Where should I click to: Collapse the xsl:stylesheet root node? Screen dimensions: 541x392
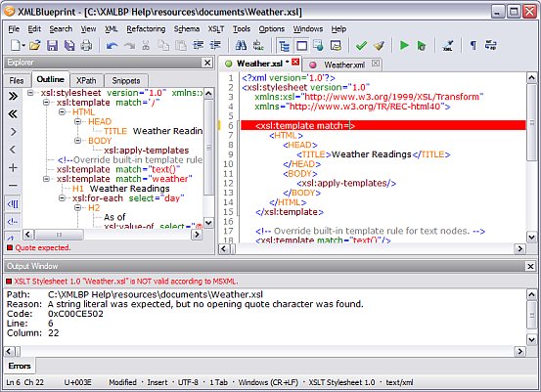pyautogui.click(x=30, y=93)
